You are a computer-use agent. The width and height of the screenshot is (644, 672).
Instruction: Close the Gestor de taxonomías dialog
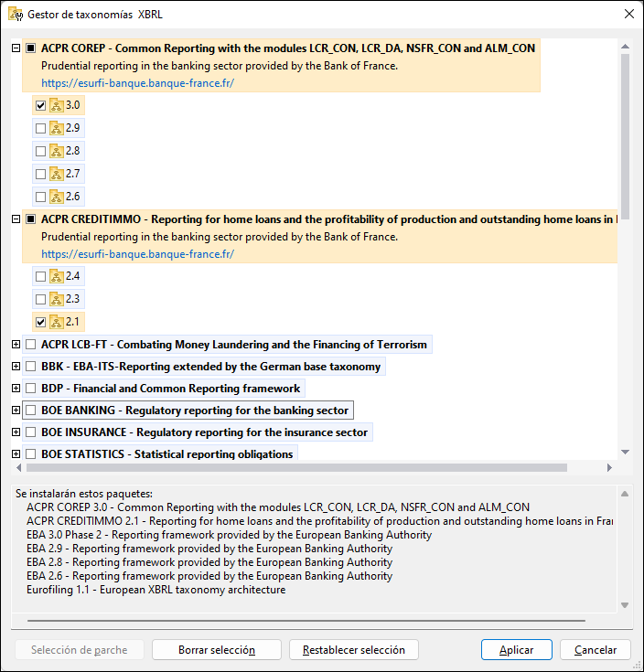(629, 14)
